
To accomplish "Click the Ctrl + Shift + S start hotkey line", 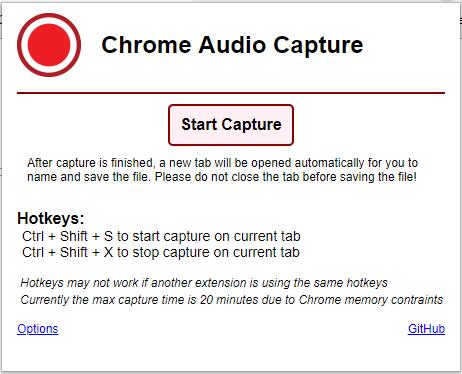I will click(161, 236).
